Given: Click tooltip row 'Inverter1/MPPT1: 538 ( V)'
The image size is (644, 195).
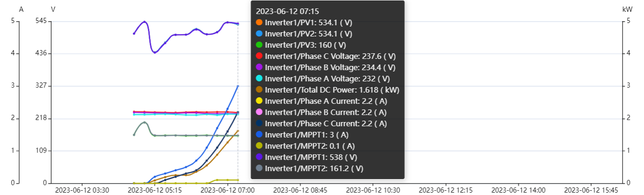Looking at the screenshot, I should tap(306, 157).
